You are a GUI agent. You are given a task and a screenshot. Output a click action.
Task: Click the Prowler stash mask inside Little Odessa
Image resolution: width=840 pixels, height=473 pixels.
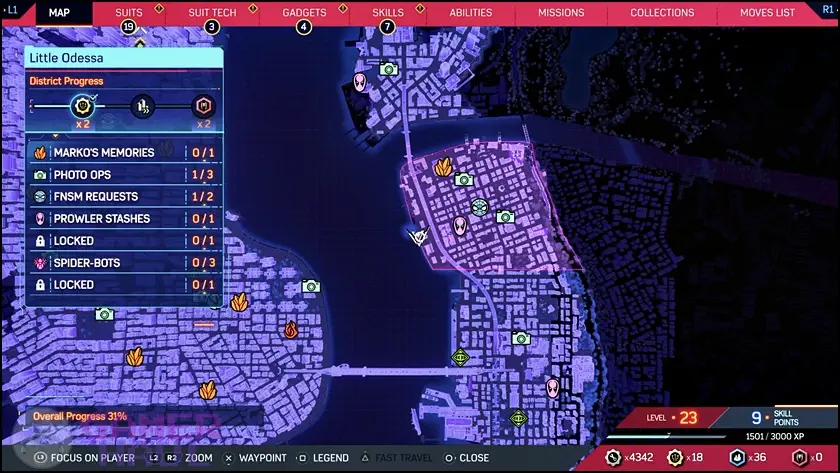pyautogui.click(x=460, y=226)
